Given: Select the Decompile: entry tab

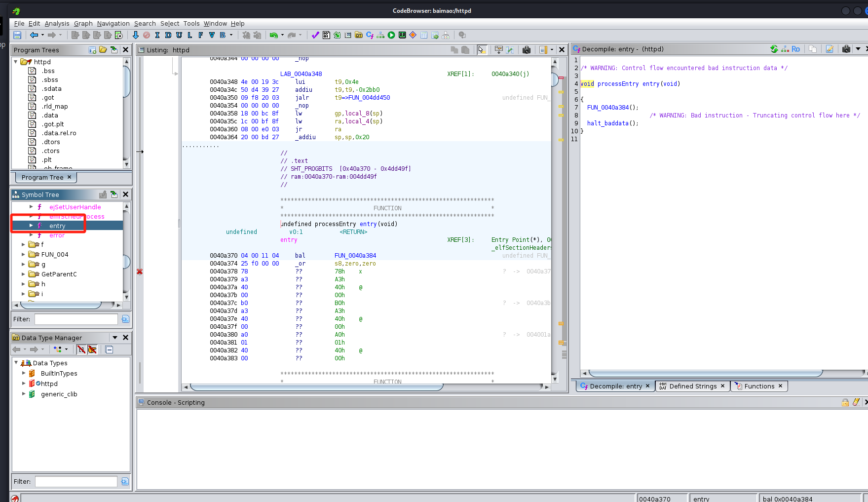Looking at the screenshot, I should (615, 386).
